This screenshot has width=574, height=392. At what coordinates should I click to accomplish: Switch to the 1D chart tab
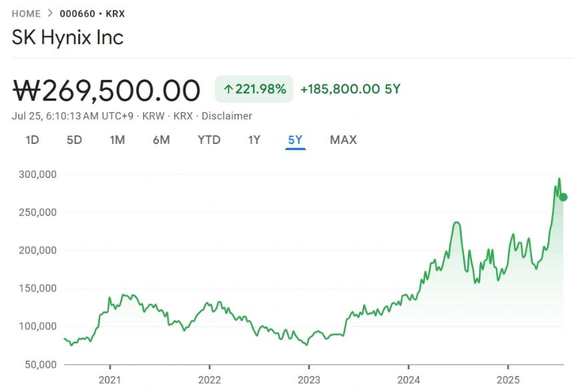(31, 140)
